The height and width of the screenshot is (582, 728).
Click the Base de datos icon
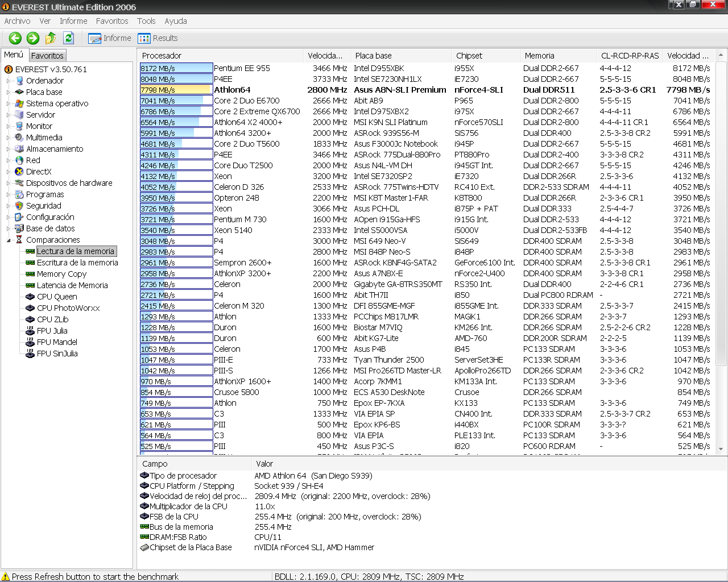tap(19, 228)
